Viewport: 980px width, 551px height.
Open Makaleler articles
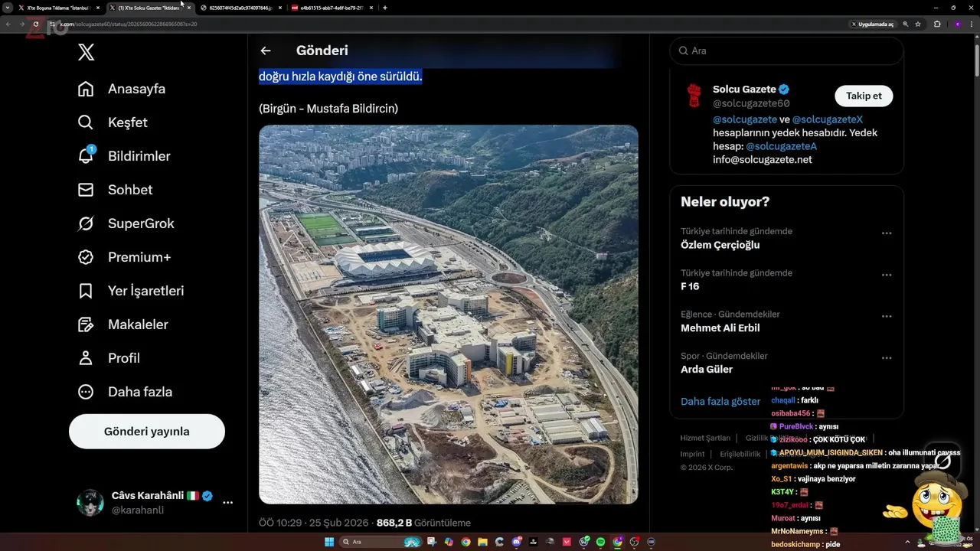pos(122,324)
